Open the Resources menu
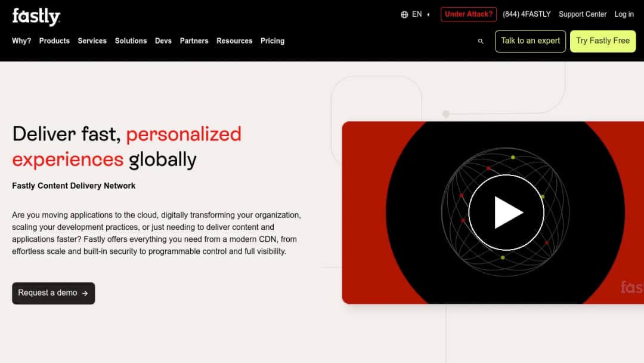644x363 pixels. point(234,41)
